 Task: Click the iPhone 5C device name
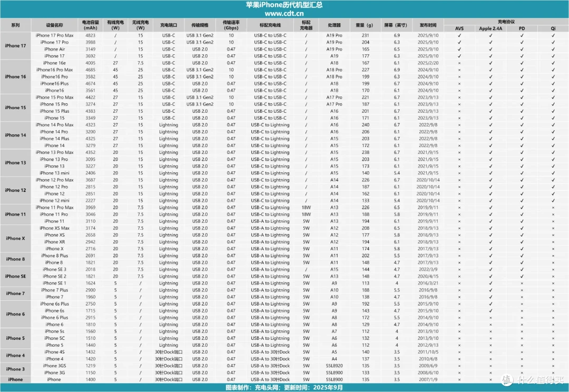(54, 338)
